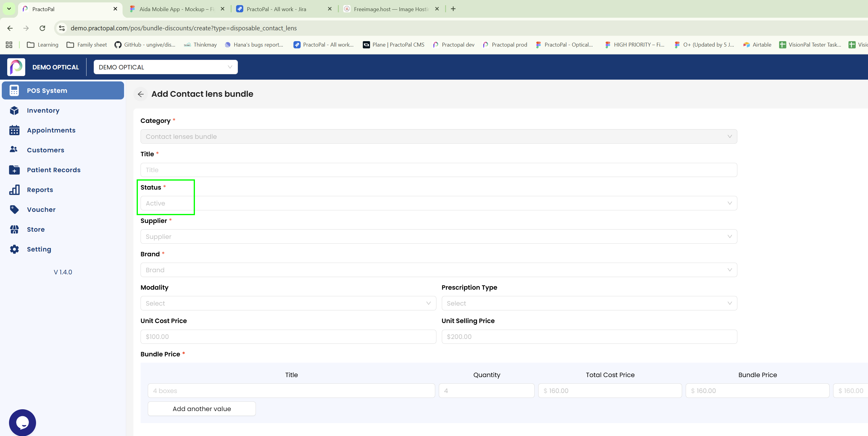Click the Store shop icon

(x=14, y=229)
